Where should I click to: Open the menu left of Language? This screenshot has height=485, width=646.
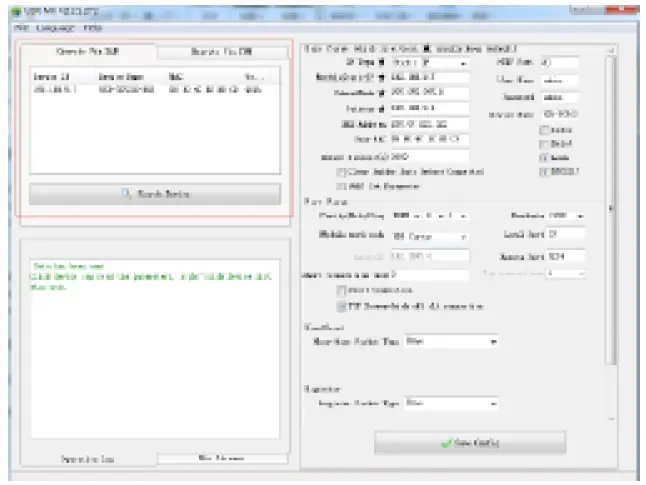click(x=21, y=28)
